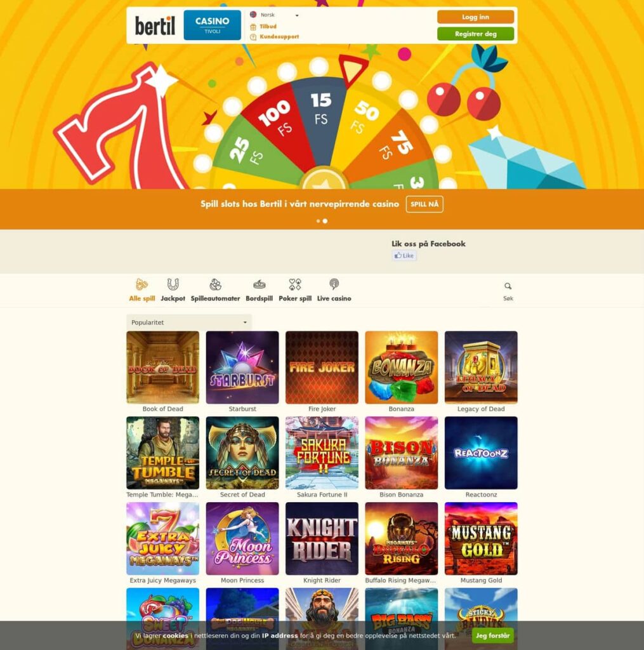Image resolution: width=644 pixels, height=650 pixels.
Task: Select the first carousel slide dot
Action: point(319,221)
